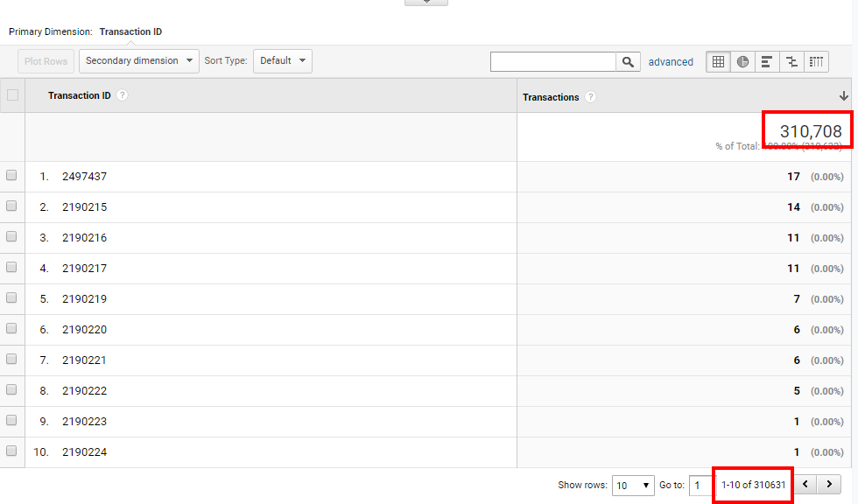858x504 pixels.
Task: Focus the table search input field
Action: coord(553,62)
